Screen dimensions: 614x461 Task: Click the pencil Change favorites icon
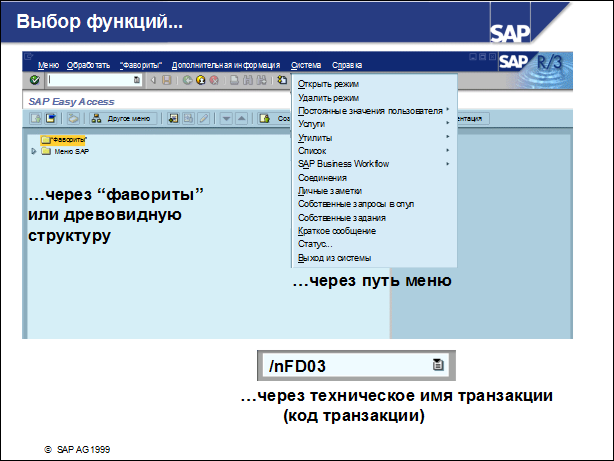coord(203,119)
